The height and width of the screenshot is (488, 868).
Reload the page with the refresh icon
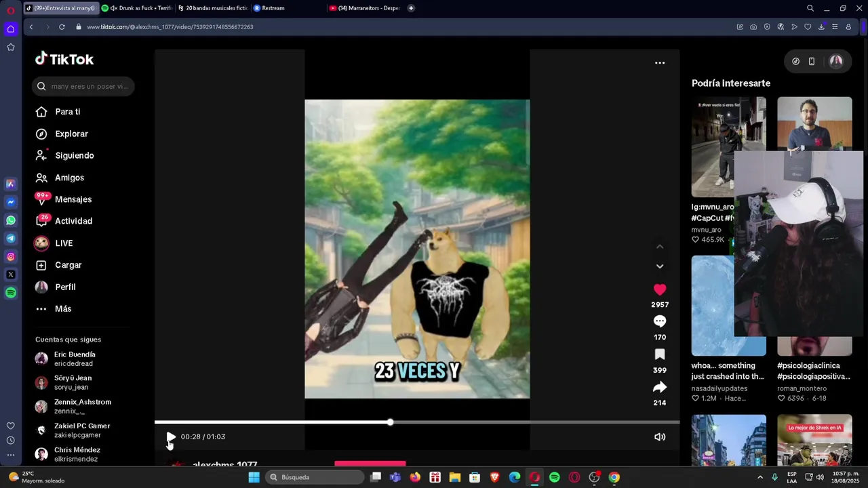pos(62,27)
